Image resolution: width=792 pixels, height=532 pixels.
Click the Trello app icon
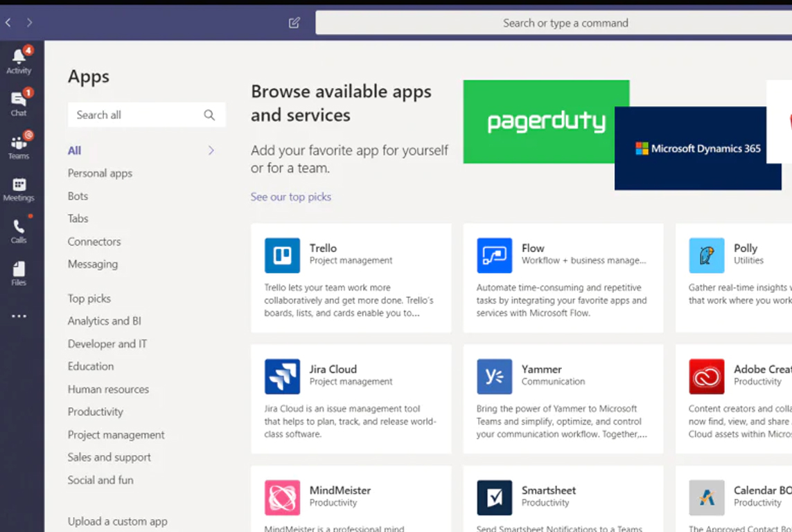pyautogui.click(x=282, y=256)
